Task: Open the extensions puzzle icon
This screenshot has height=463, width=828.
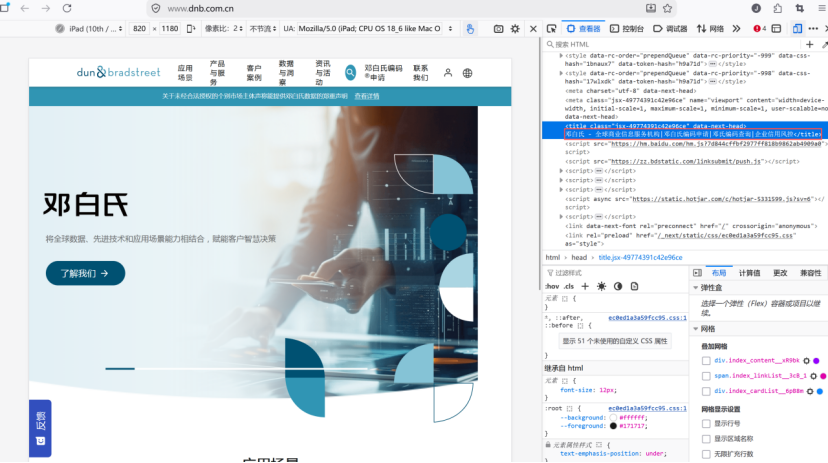Action: [x=778, y=8]
